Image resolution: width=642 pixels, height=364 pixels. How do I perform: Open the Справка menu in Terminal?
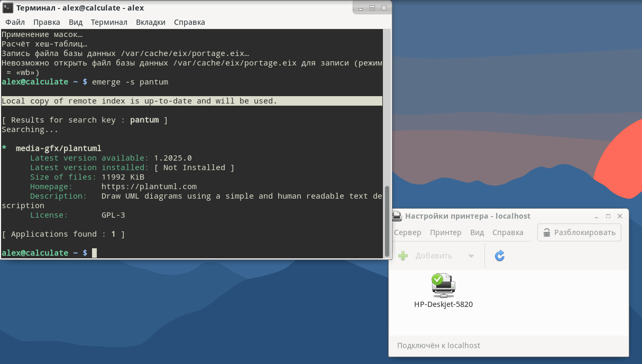click(x=189, y=22)
